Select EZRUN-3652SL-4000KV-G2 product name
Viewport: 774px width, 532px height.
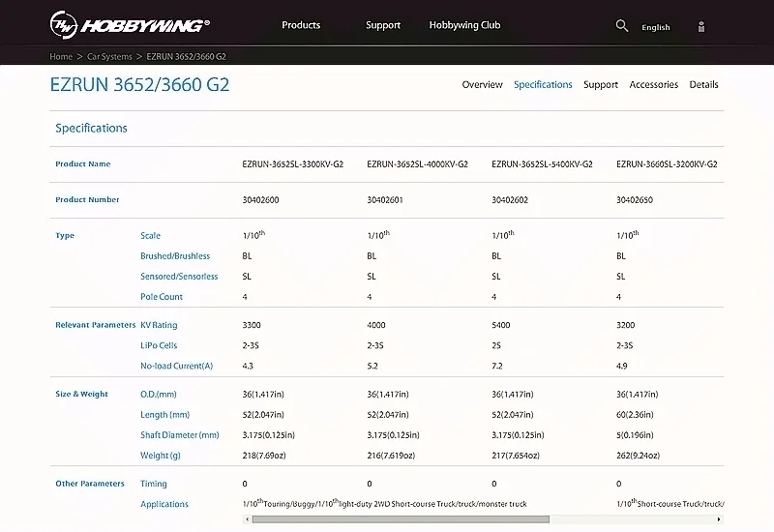[418, 164]
